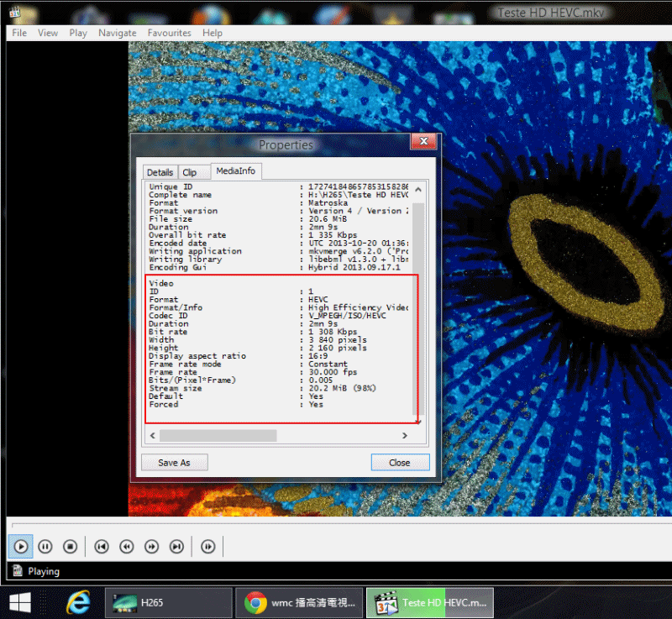
Task: Click Close button in Properties dialog
Action: click(x=400, y=463)
